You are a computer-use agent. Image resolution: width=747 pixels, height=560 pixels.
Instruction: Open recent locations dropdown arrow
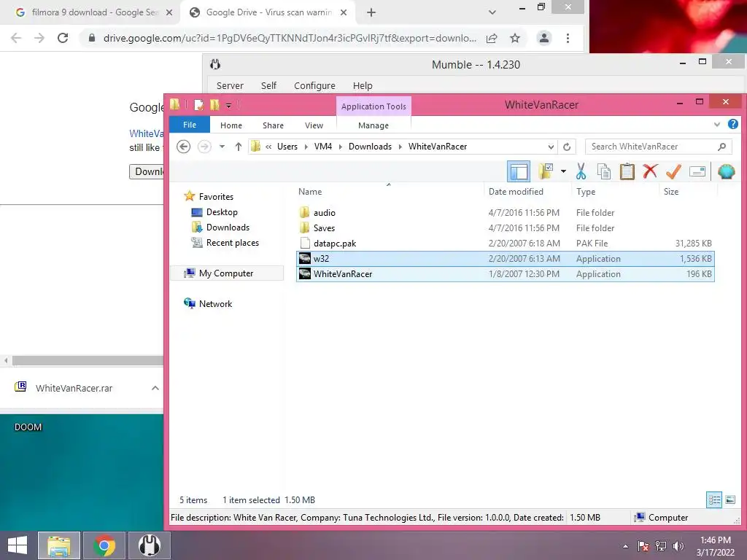click(x=222, y=147)
